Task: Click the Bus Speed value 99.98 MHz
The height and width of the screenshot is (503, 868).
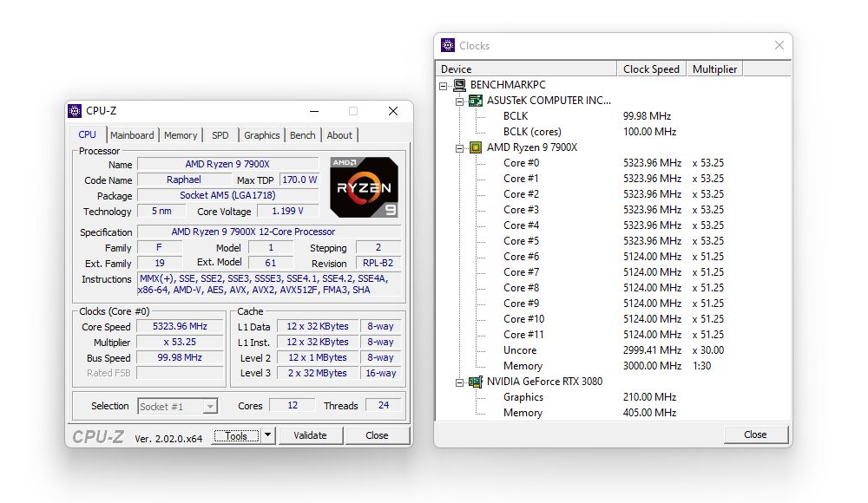Action: (x=180, y=357)
